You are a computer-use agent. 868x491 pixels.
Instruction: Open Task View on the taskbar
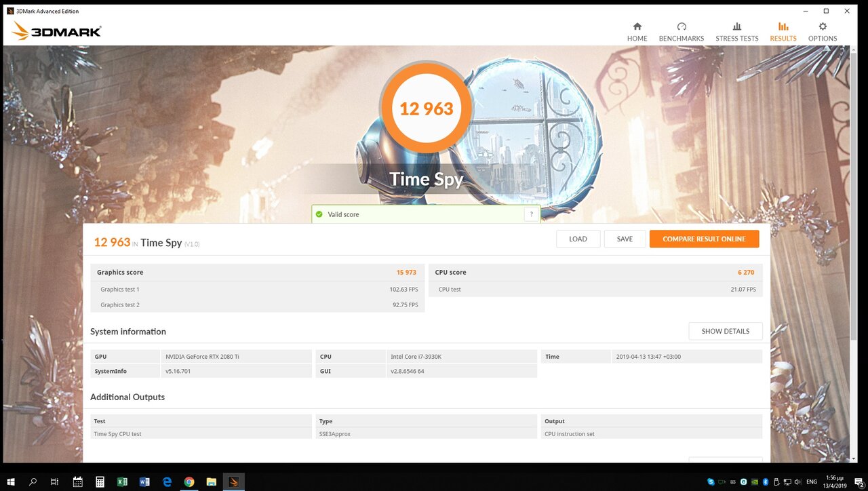[x=54, y=482]
